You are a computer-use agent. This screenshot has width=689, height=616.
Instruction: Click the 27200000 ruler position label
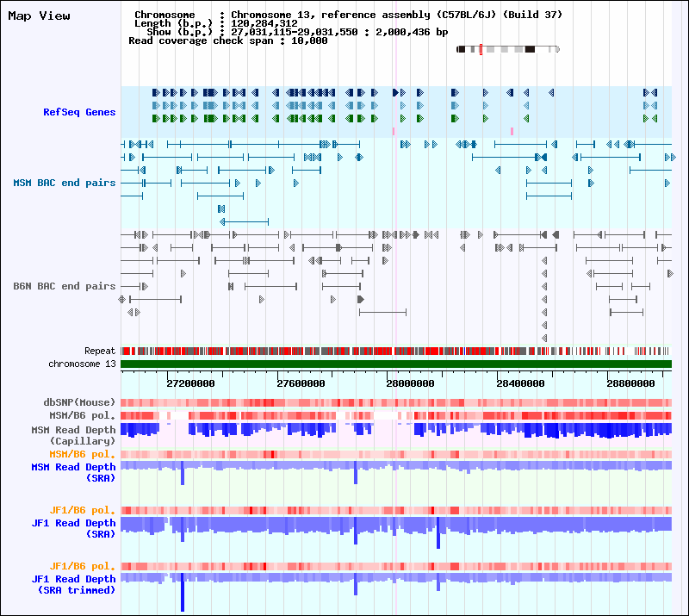point(190,383)
